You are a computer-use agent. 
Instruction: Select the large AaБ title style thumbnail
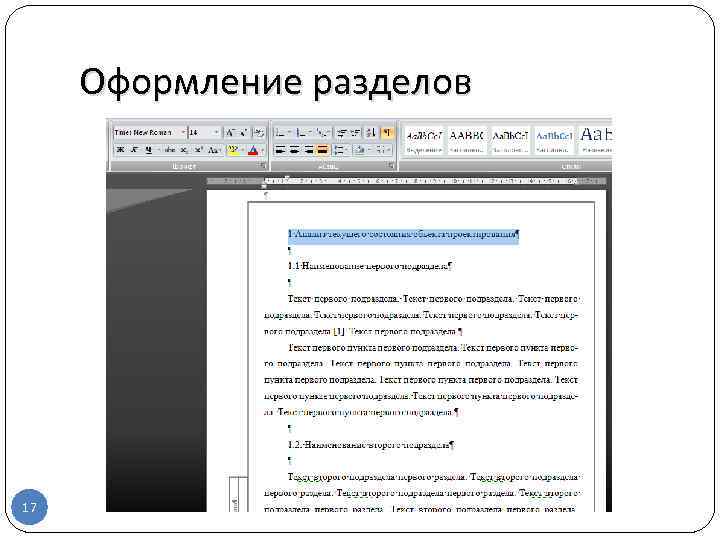click(596, 141)
